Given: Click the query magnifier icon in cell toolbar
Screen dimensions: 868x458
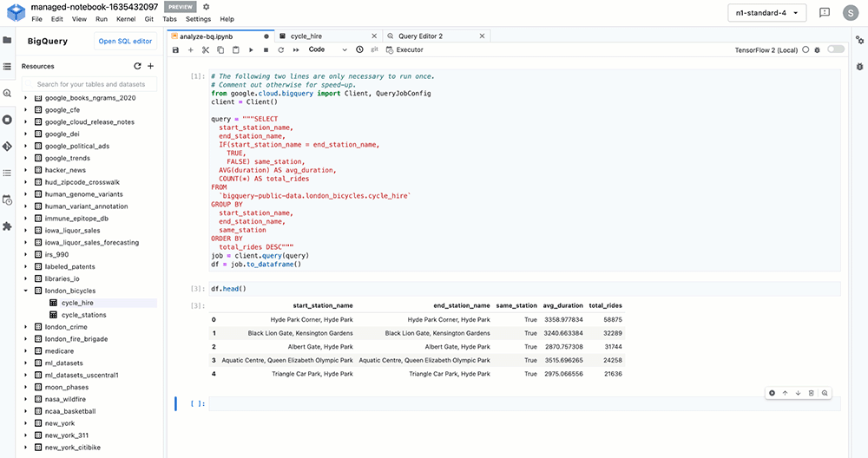Looking at the screenshot, I should point(825,393).
